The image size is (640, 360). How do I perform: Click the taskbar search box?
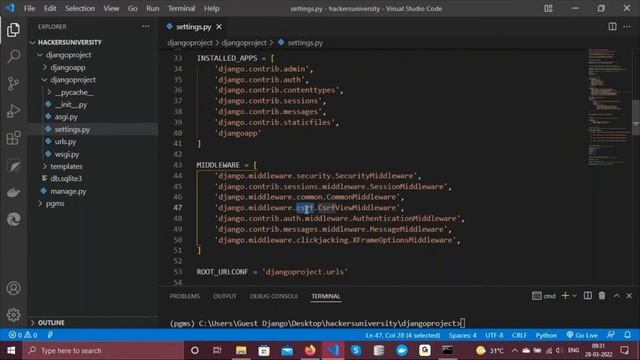click(103, 350)
